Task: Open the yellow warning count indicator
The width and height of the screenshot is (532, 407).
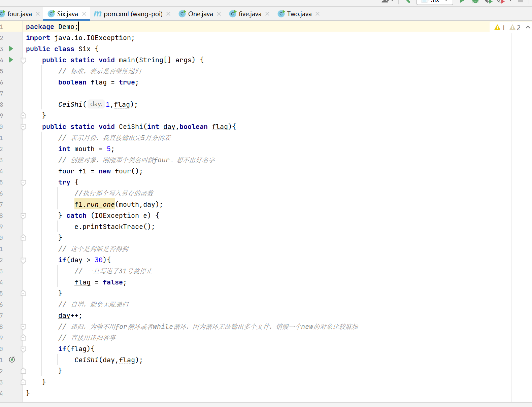Action: click(x=500, y=28)
